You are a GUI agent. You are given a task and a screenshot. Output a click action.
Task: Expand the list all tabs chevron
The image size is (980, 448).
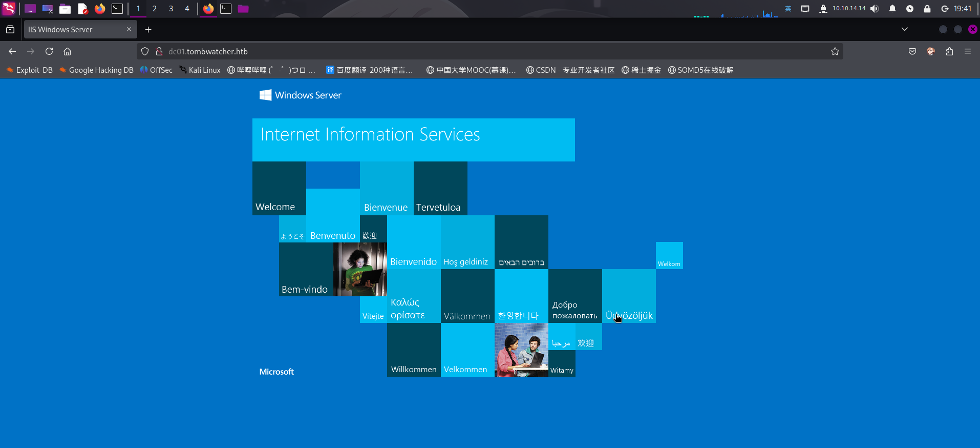tap(905, 29)
